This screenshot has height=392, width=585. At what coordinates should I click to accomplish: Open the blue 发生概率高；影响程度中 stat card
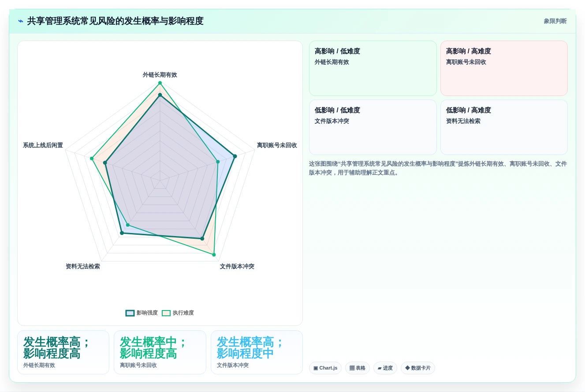pyautogui.click(x=257, y=352)
